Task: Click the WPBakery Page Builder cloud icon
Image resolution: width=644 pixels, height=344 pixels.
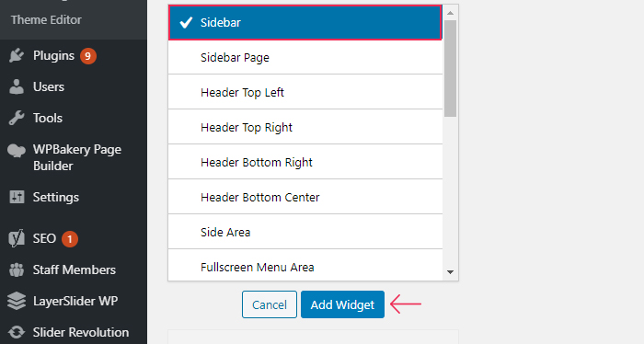Action: 17,150
